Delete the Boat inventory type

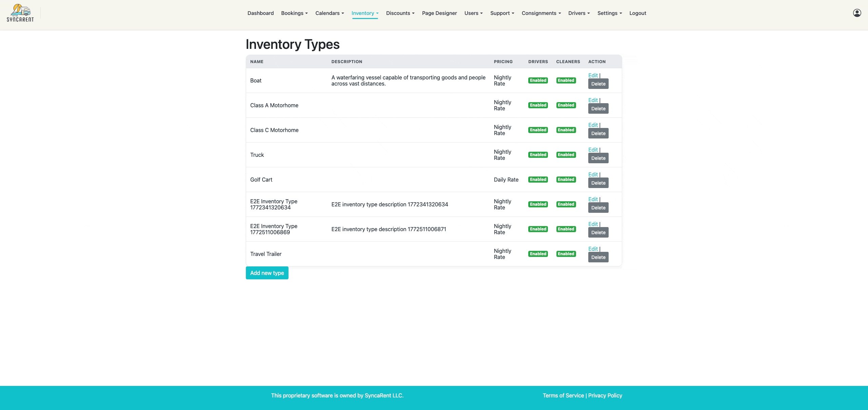[598, 84]
